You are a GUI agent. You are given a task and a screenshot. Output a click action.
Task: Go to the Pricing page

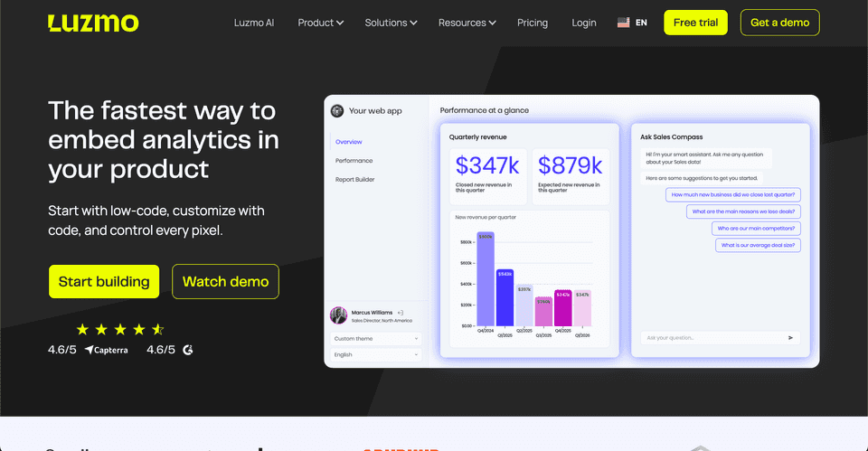533,23
